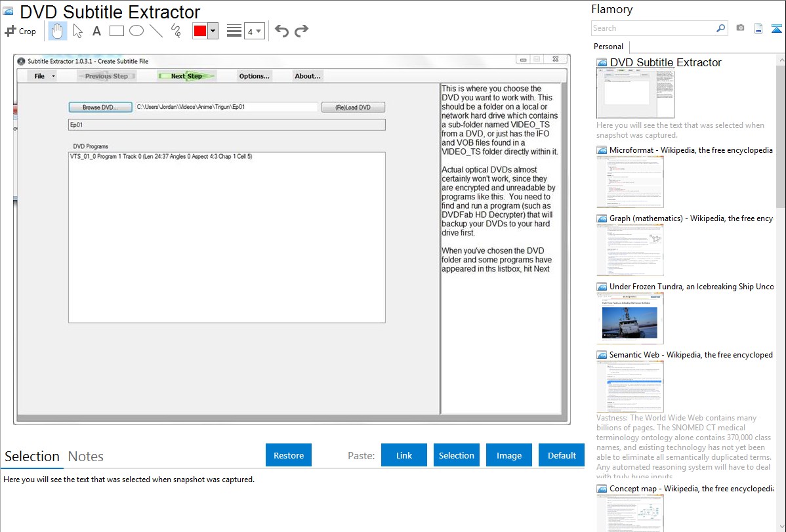Select the freehand scribble tool

coord(176,31)
